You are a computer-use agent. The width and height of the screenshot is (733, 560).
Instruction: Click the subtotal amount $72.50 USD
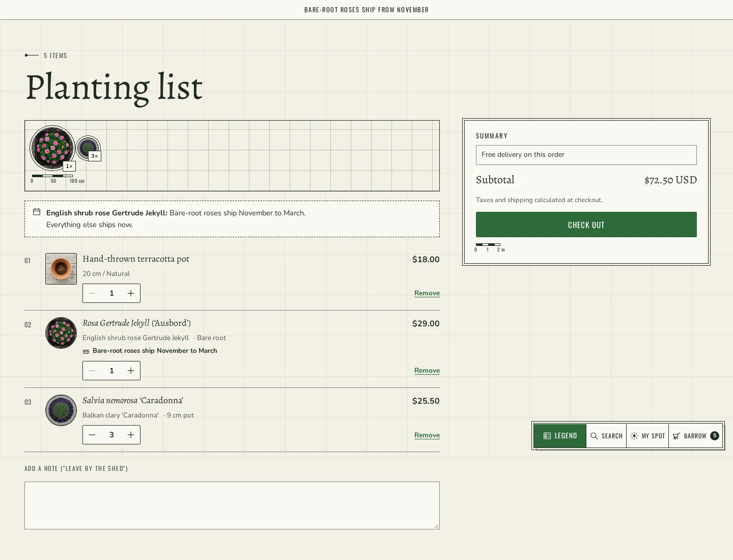coord(670,180)
